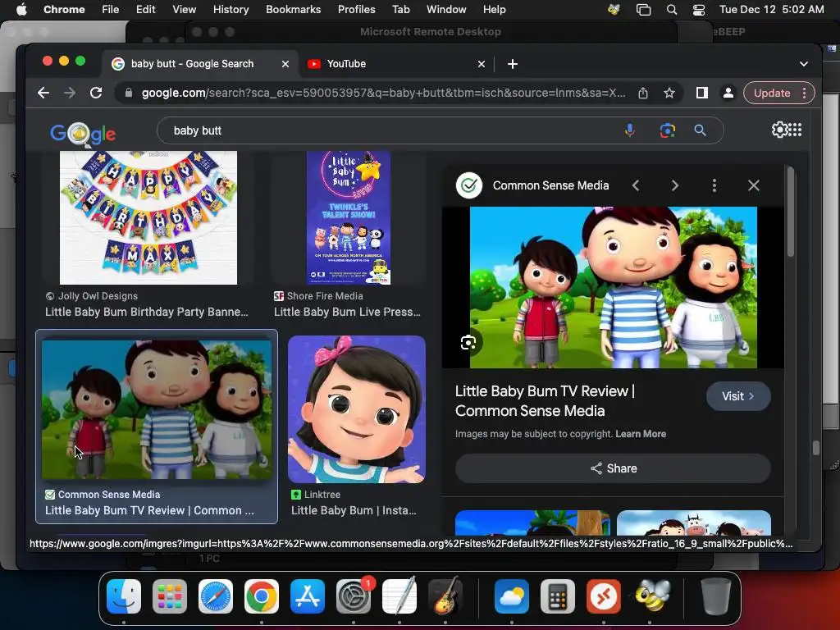840x630 pixels.
Task: Click the Google logo
Action: click(x=83, y=134)
